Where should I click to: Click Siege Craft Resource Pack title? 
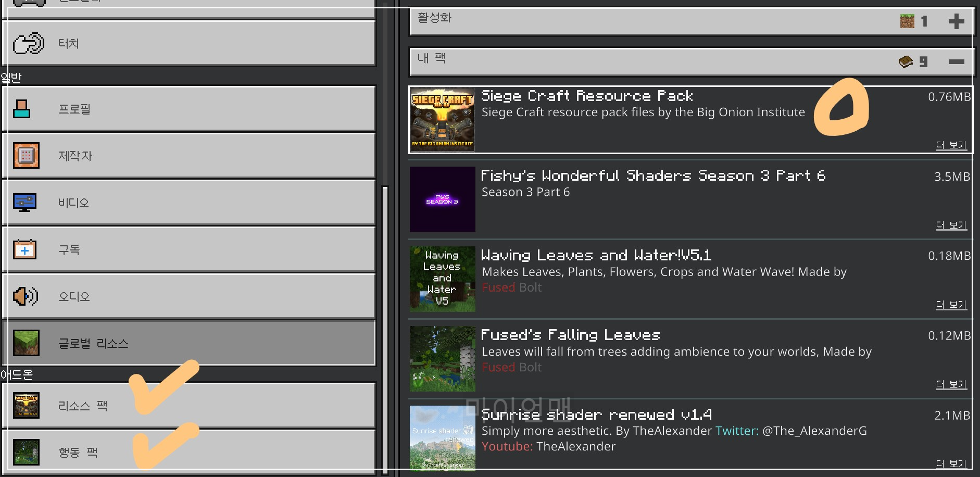(x=587, y=96)
